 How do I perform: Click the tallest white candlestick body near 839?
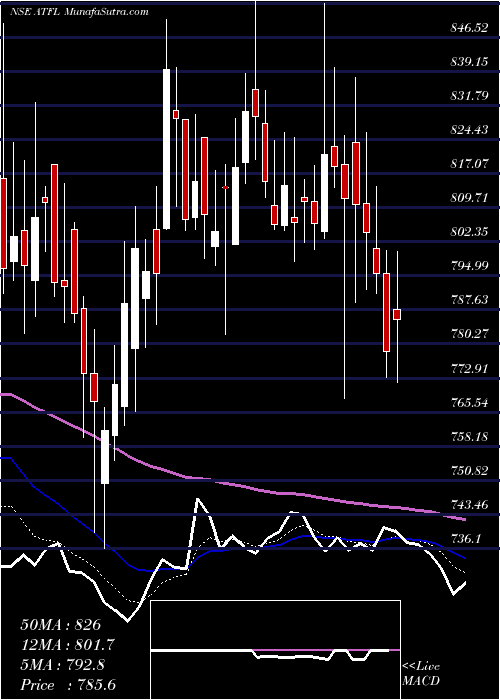pyautogui.click(x=166, y=149)
